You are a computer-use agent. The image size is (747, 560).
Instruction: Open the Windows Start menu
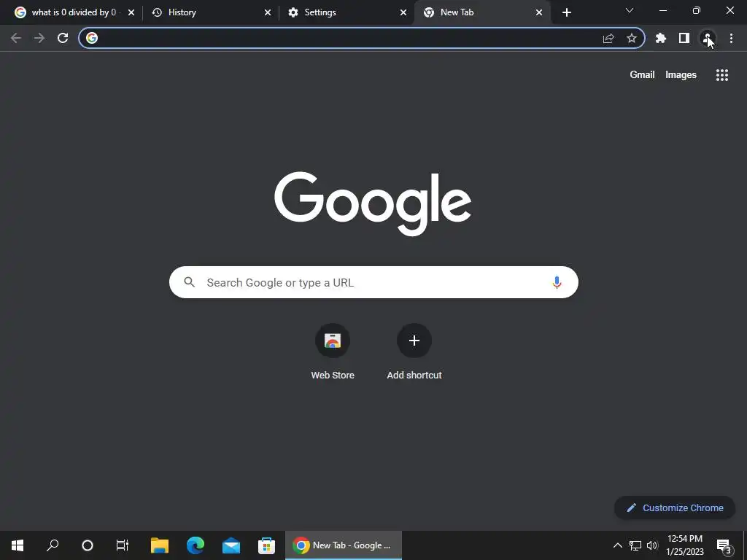[x=18, y=545]
